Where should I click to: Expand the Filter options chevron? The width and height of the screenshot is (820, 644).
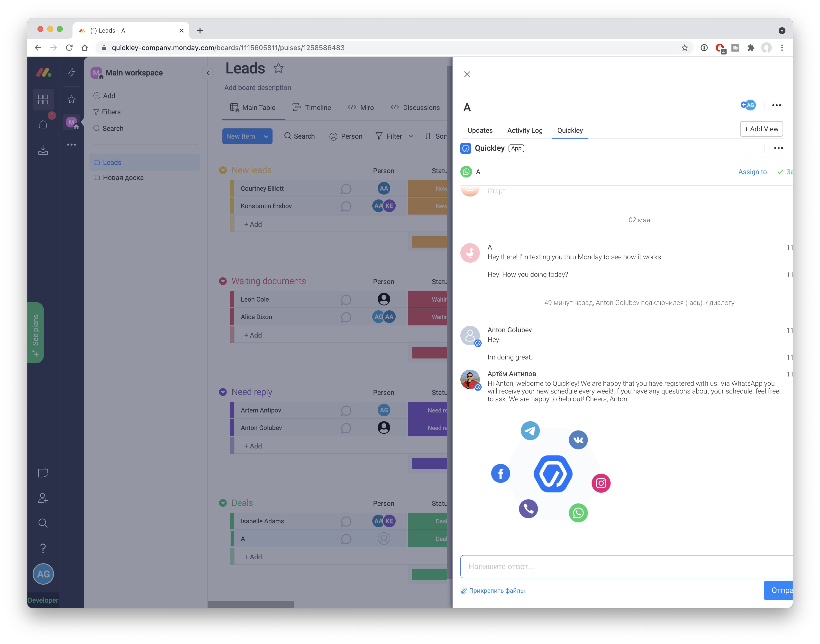point(411,136)
